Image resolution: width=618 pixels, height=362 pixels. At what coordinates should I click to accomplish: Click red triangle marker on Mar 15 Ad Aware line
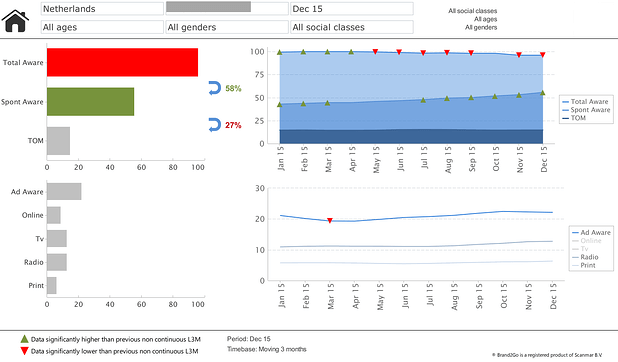pyautogui.click(x=330, y=220)
